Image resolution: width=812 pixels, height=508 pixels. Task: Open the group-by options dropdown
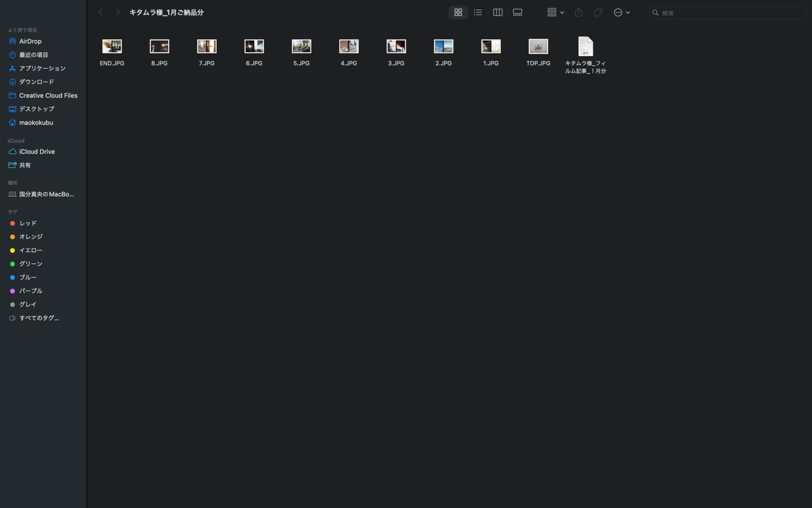coord(555,12)
